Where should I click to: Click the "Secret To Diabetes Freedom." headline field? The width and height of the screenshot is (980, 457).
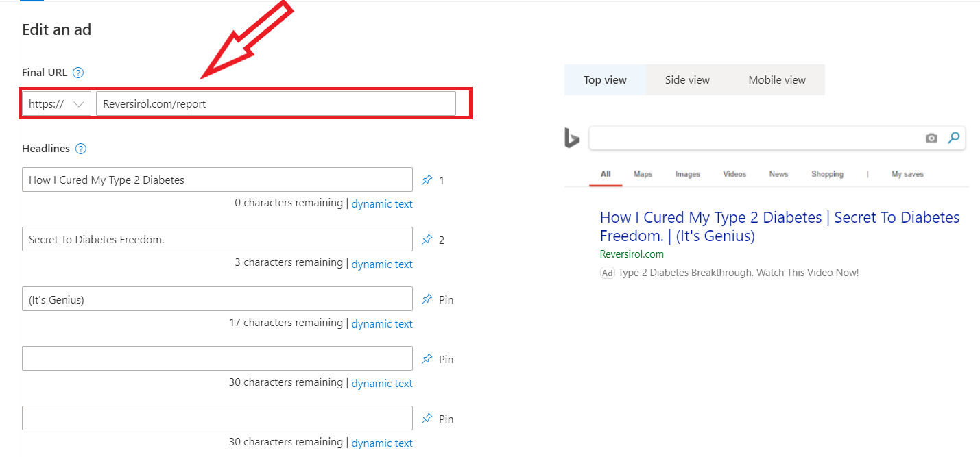tap(217, 240)
